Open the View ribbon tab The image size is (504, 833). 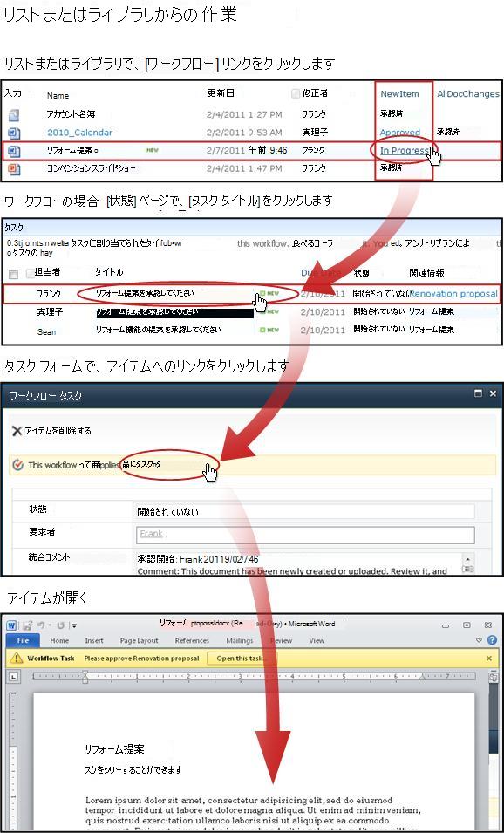[317, 641]
